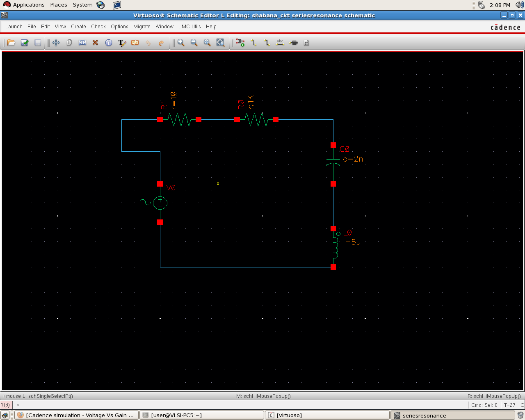Switch to user@VLSI-PC5 terminal window
The height and width of the screenshot is (420, 525).
click(201, 415)
